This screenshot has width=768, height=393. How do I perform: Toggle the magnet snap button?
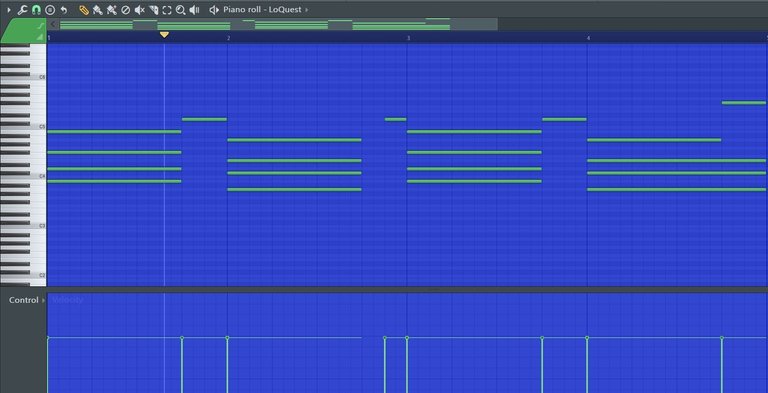click(36, 10)
